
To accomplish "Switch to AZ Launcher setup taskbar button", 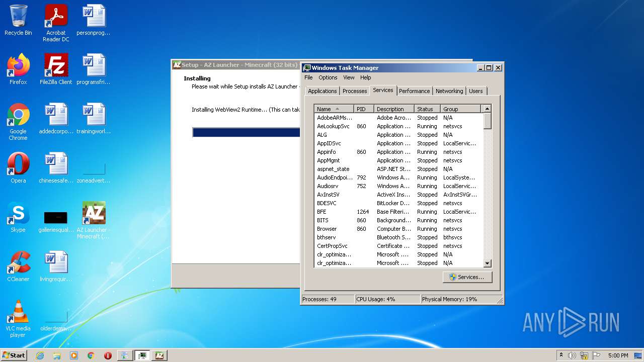I will click(159, 355).
